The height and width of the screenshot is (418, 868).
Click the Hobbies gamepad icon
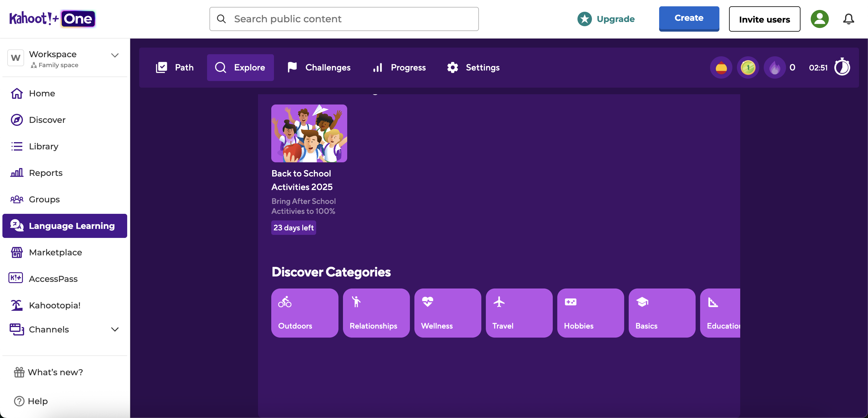[571, 302]
